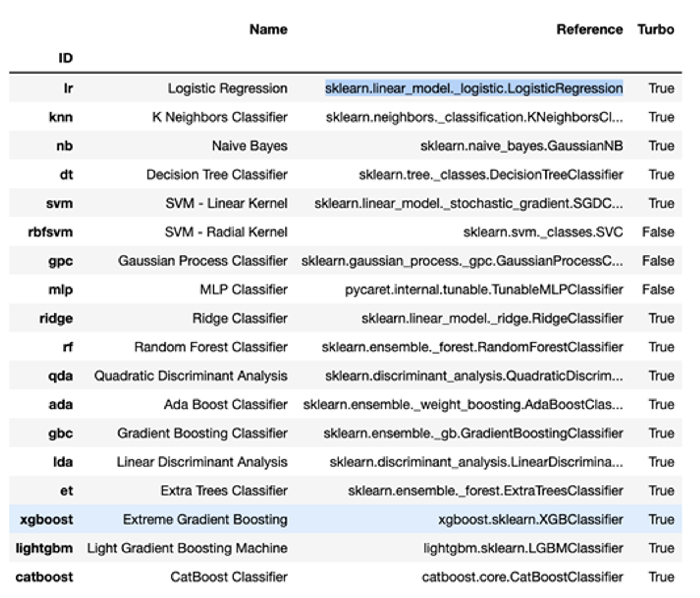Click the sklearn.svm._classes.SVC reference cell
The image size is (700, 598).
[543, 232]
